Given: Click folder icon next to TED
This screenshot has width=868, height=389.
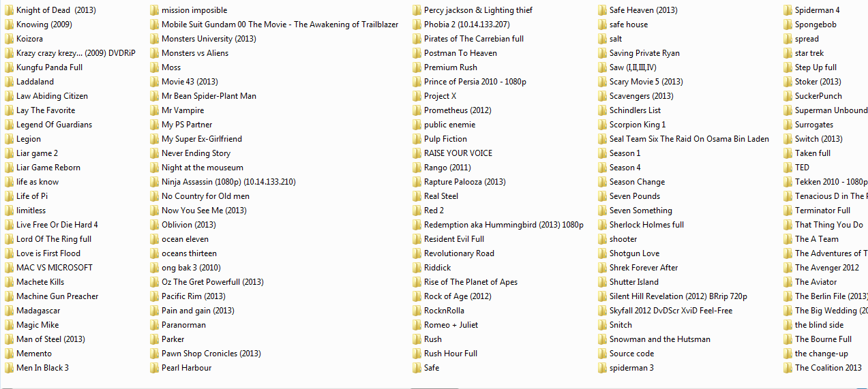Looking at the screenshot, I should tap(788, 168).
